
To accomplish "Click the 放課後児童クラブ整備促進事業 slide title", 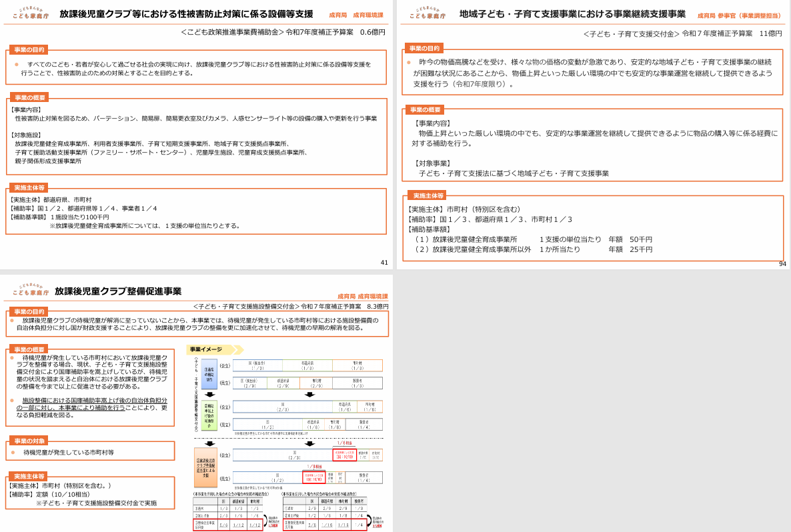I will (118, 291).
